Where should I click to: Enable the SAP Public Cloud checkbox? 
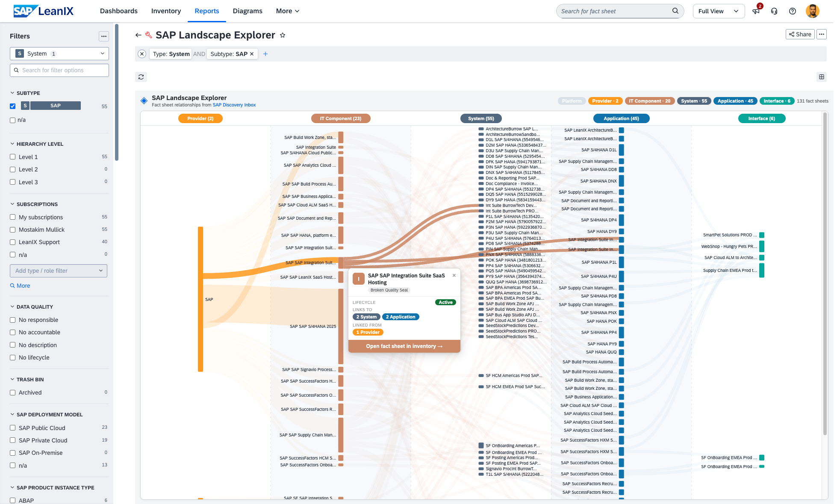[x=13, y=428]
